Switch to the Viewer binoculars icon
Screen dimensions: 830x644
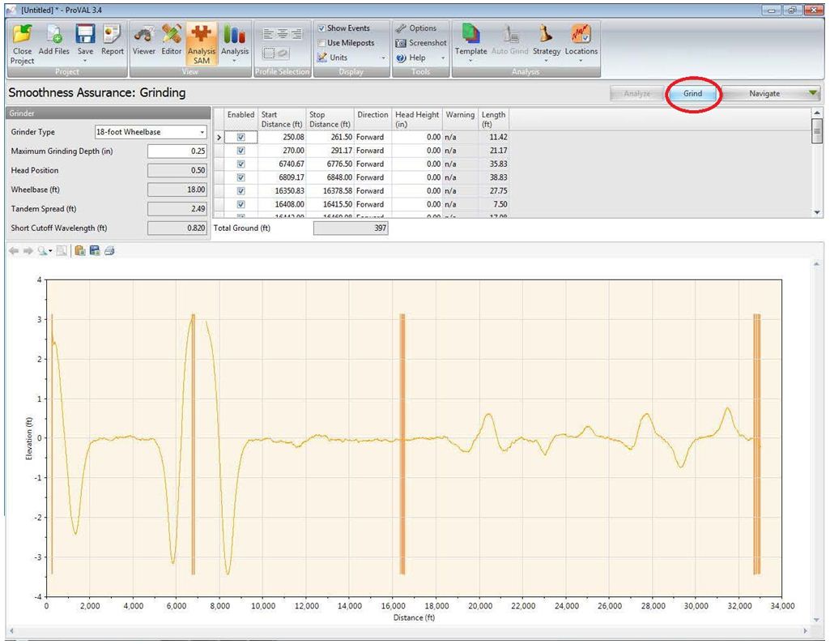[143, 34]
